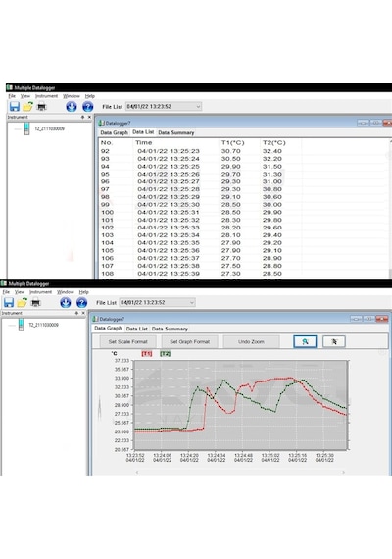Viewport: 392px width, 559px height.
Task: Open File List dropdown in the Data Graph window
Action: 158,302
